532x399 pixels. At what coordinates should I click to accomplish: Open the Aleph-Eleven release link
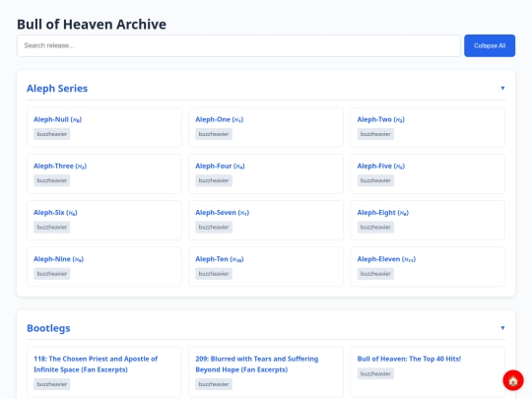coord(386,259)
